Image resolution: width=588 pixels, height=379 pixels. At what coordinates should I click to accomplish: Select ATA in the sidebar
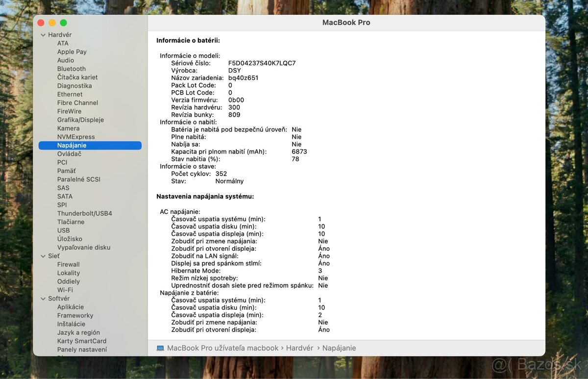coord(63,43)
